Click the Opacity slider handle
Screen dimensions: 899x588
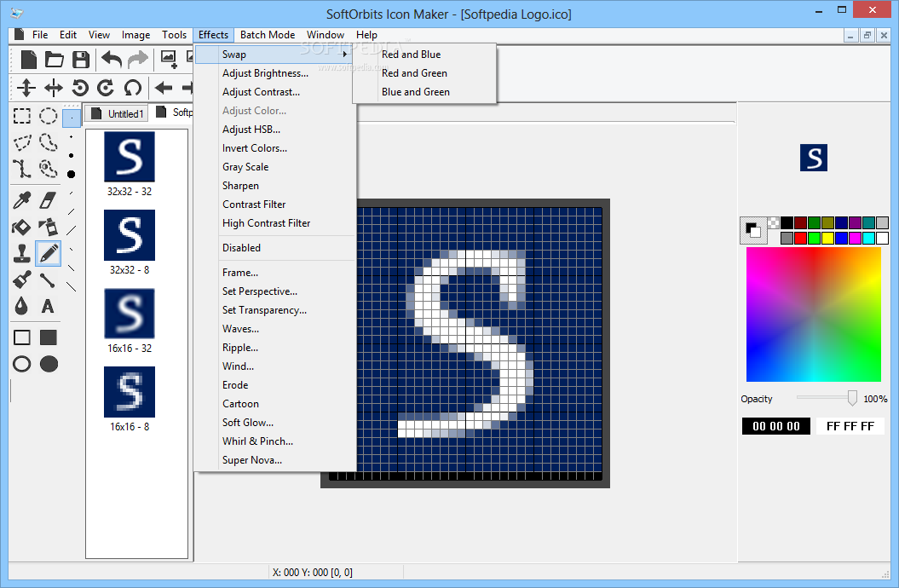coord(853,398)
